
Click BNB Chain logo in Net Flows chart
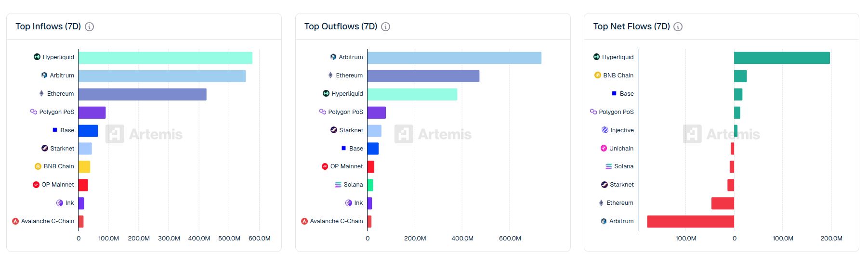coord(598,75)
